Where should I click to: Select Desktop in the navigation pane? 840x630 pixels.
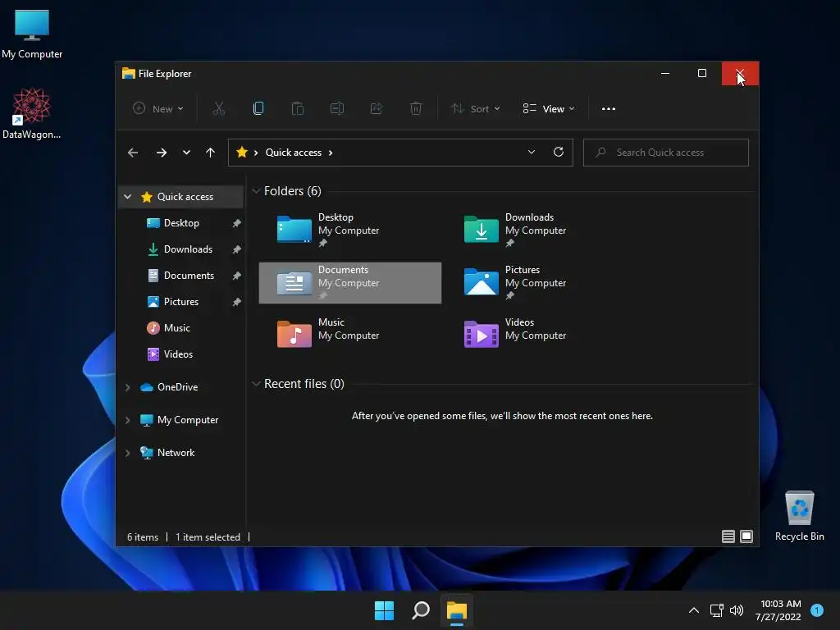181,223
